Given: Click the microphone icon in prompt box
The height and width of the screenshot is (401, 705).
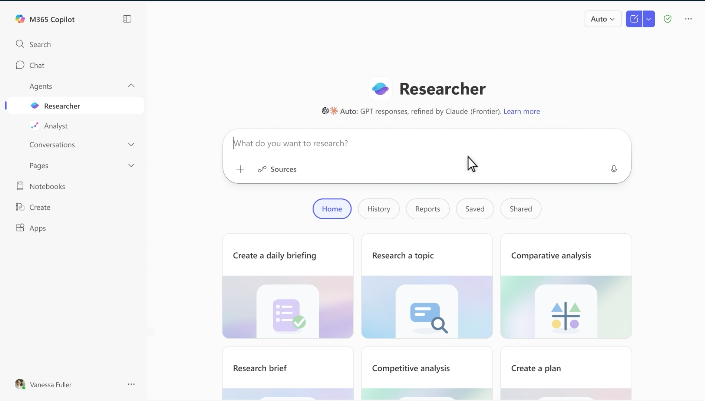Looking at the screenshot, I should [x=614, y=169].
